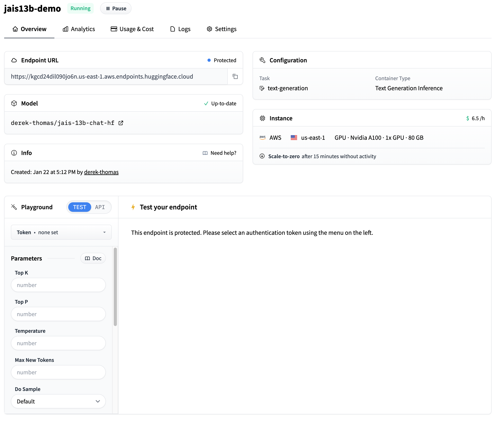Click the Endpoint URL cloud icon
Viewport: 504px width, 426px height.
point(14,60)
